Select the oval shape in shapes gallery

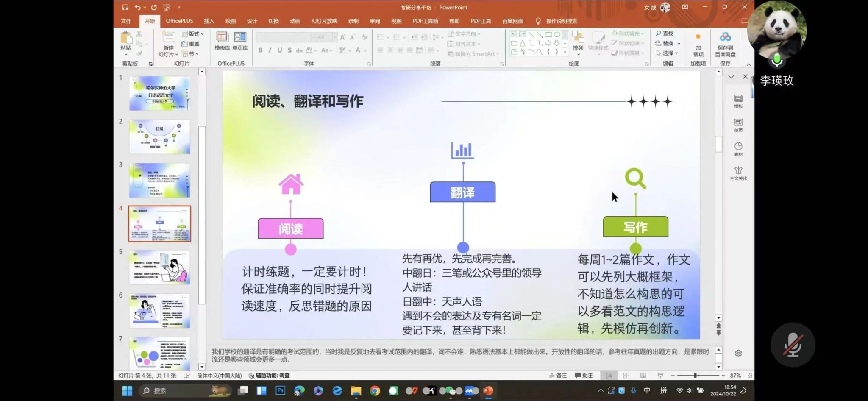557,34
